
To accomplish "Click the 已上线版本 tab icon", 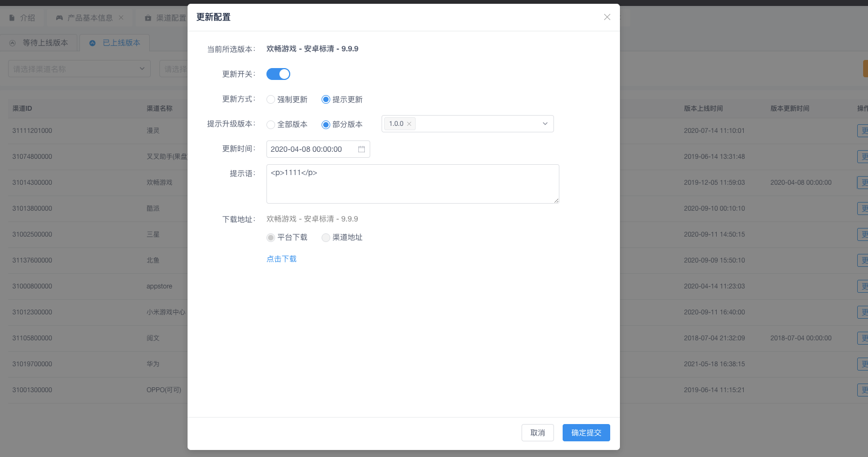I will point(92,43).
